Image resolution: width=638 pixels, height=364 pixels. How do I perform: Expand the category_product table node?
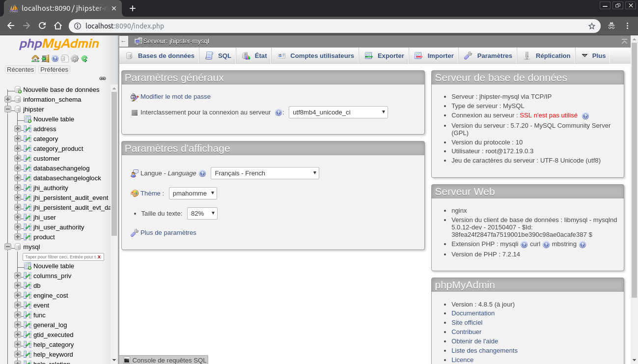pos(18,148)
